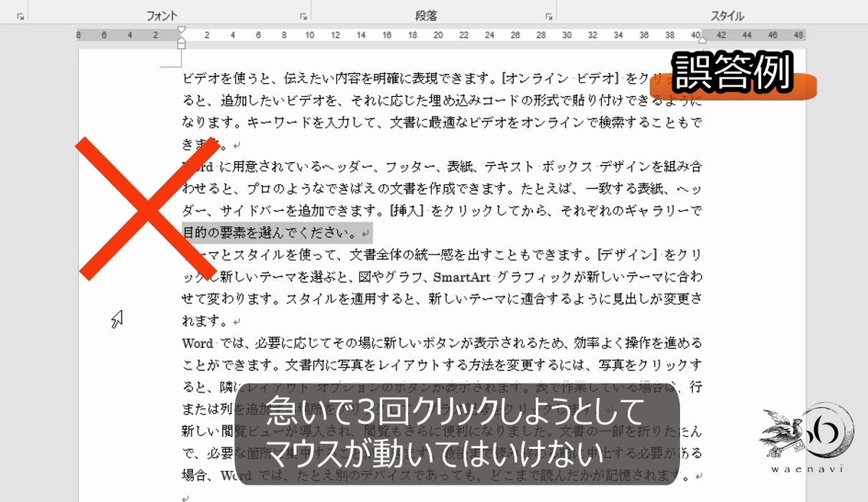
Task: Click the line starting ダー、サイドバーを追加できます
Action: (441, 211)
